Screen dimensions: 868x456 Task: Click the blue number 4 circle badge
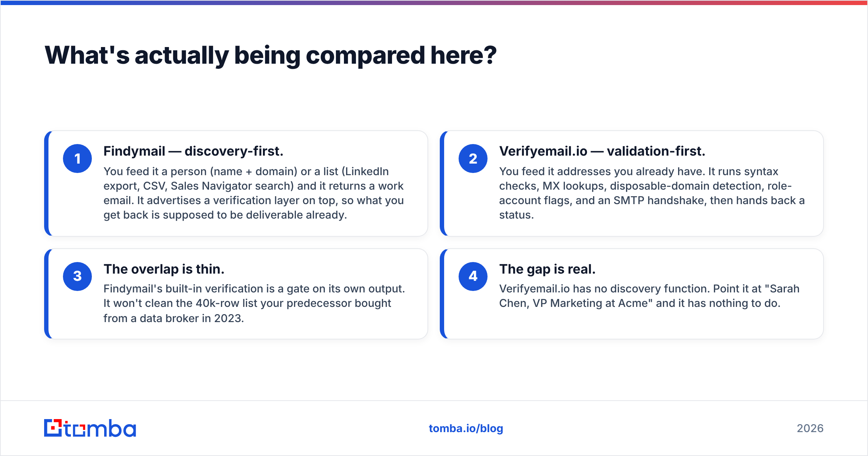pos(473,276)
